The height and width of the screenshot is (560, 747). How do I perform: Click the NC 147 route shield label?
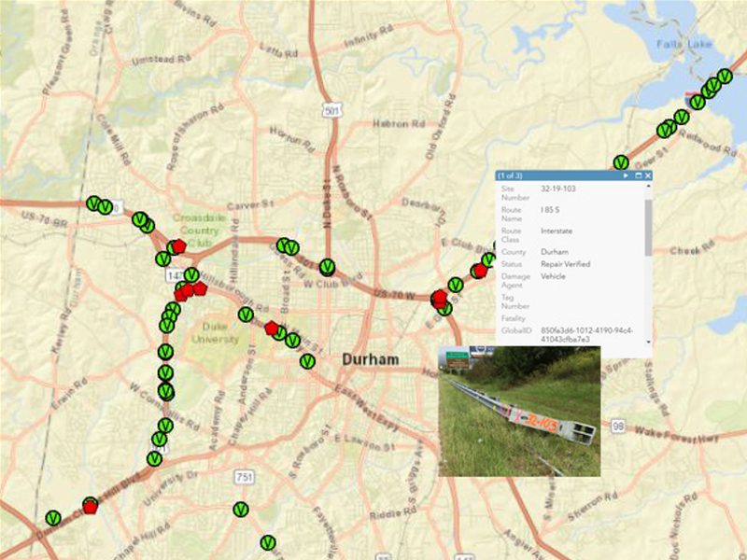173,273
